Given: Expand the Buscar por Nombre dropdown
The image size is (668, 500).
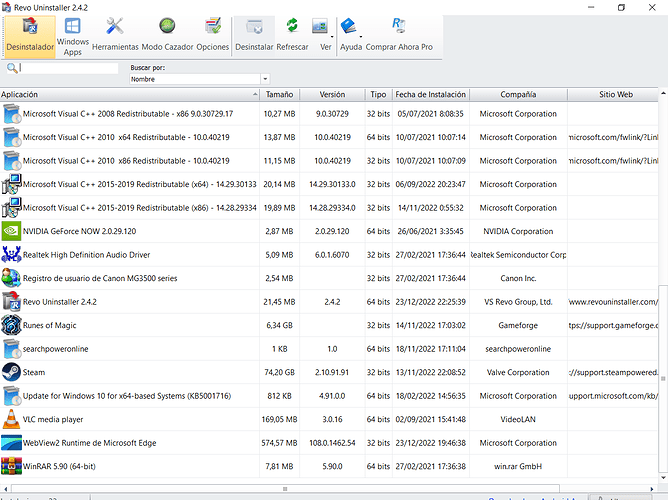Looking at the screenshot, I should coord(265,79).
